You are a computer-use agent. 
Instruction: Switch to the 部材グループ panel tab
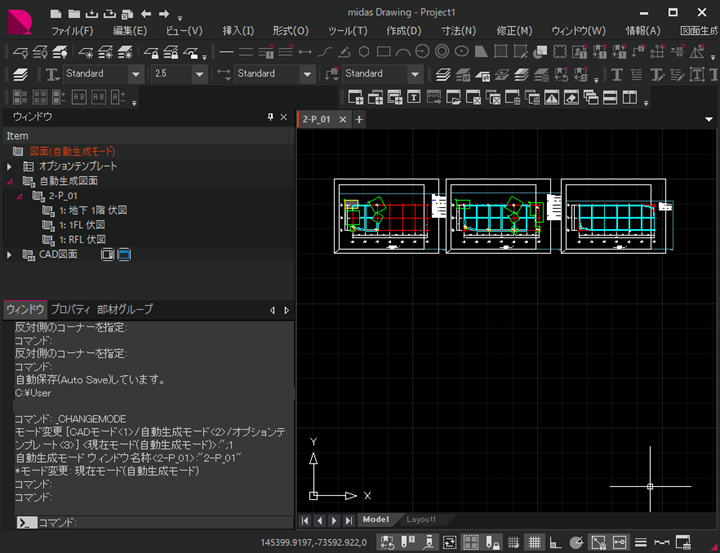point(125,310)
